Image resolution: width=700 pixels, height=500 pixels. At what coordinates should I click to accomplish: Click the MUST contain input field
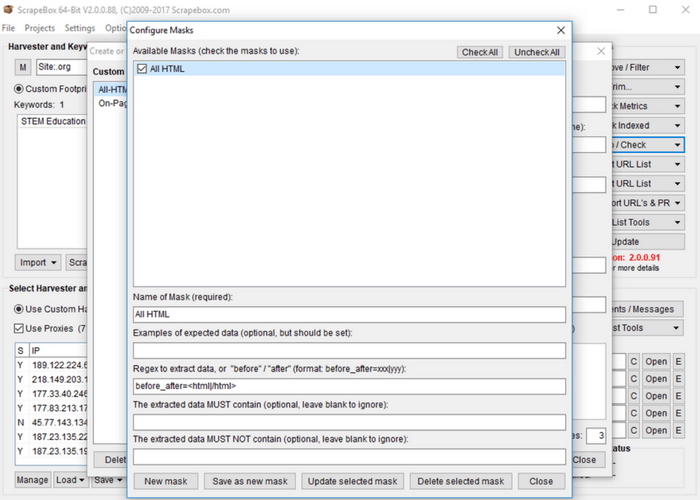[349, 422]
